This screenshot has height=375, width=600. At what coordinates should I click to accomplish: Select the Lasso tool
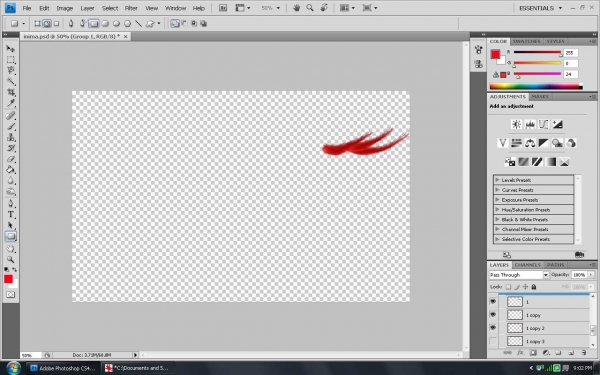(10, 70)
